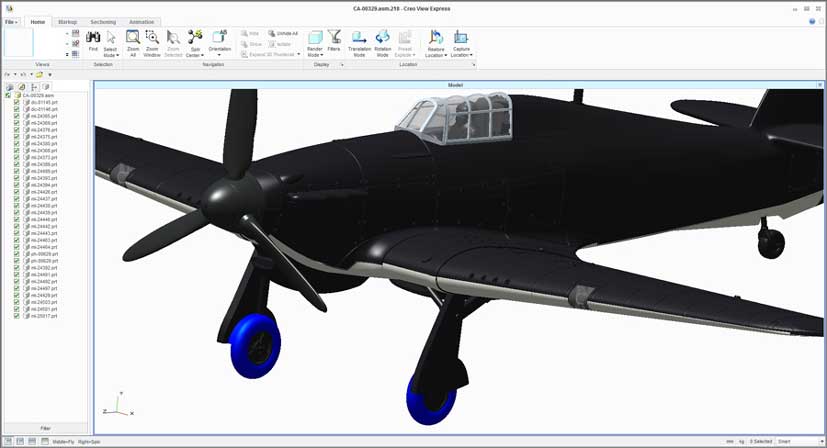Click the Expand 3D Thumbnail button

tap(270, 54)
